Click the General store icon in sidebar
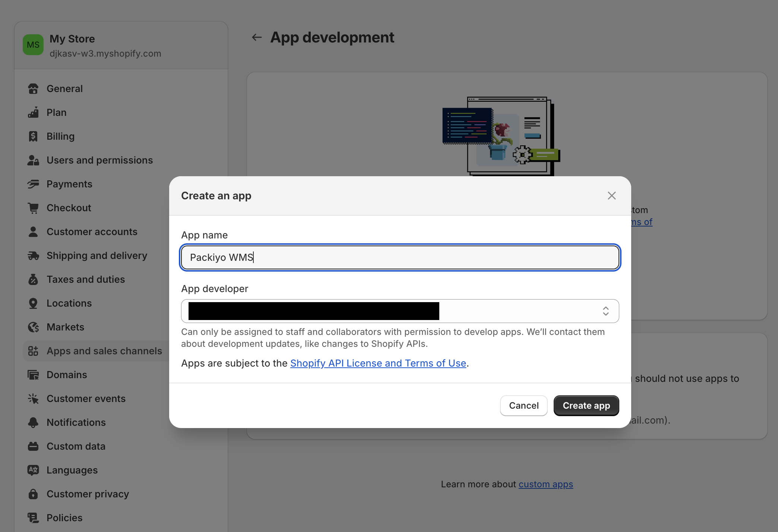The height and width of the screenshot is (532, 778). coord(33,89)
